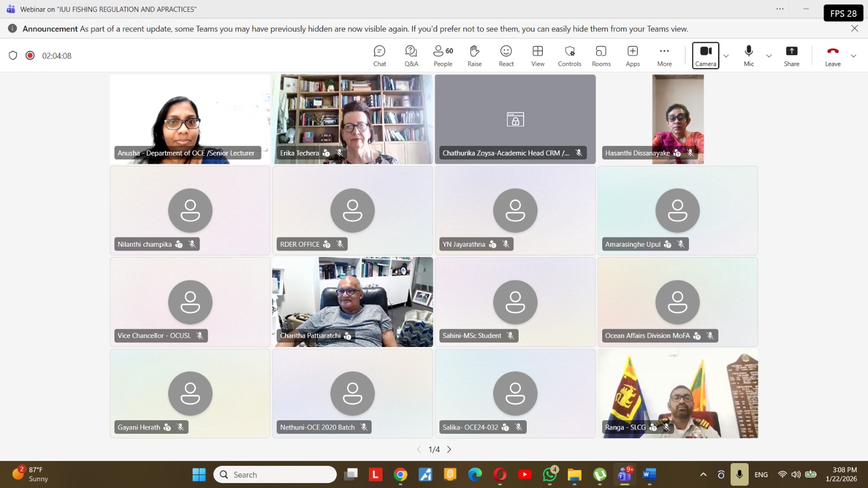This screenshot has width=868, height=488.
Task: Open the Leave options dropdown arrow
Action: tap(853, 56)
